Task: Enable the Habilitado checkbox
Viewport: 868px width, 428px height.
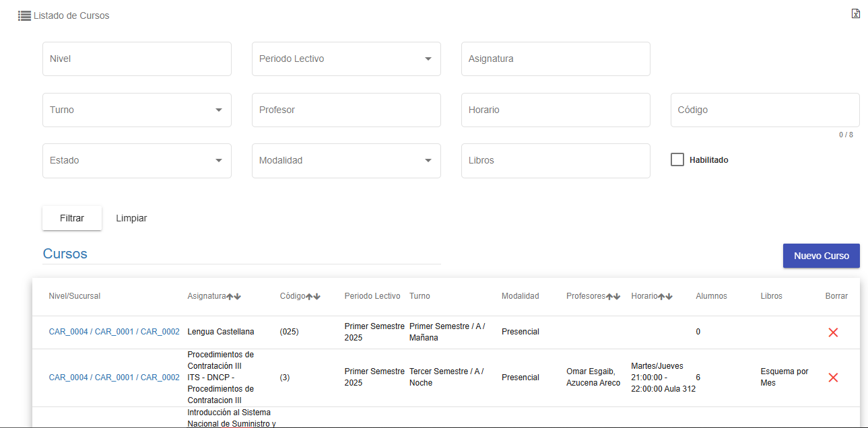Action: (677, 160)
